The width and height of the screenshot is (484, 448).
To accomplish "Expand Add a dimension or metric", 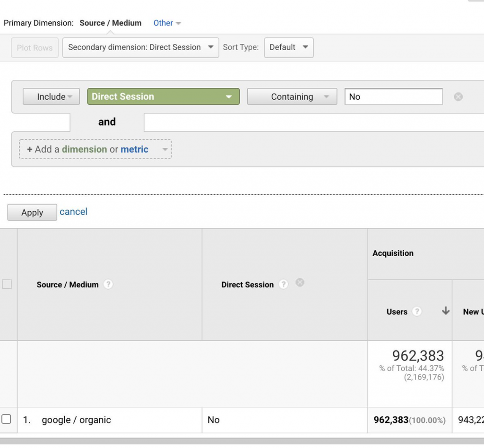I will (x=95, y=149).
